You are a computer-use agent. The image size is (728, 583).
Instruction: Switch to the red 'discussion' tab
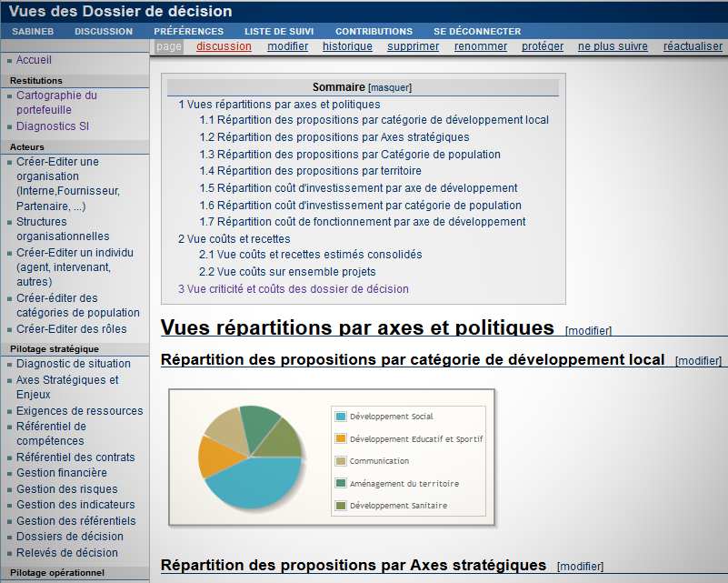click(224, 46)
